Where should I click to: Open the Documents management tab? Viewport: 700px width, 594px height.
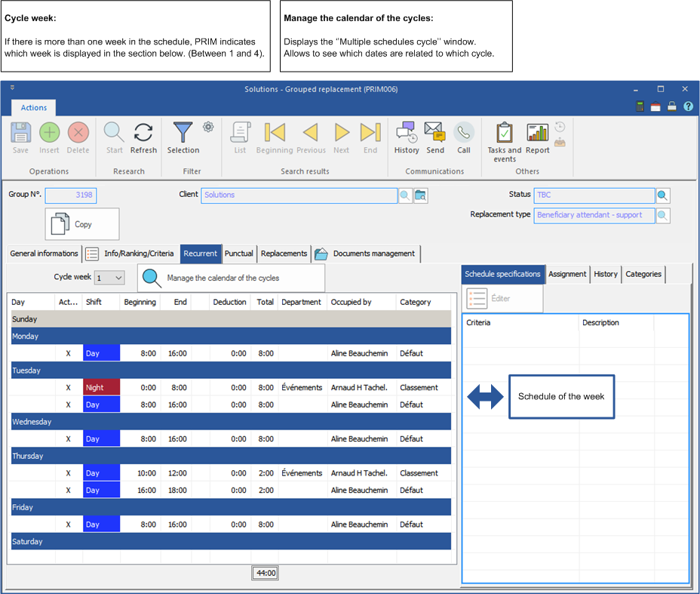[366, 254]
